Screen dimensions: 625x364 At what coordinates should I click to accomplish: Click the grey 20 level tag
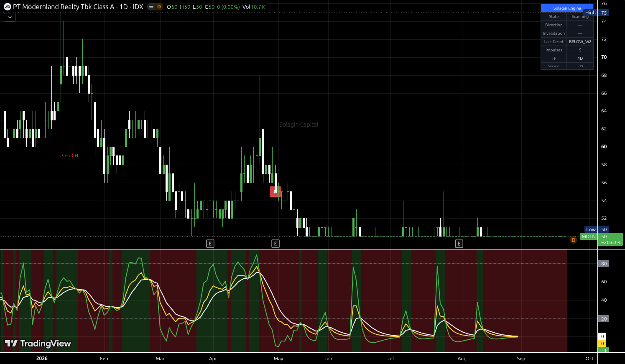(x=604, y=319)
